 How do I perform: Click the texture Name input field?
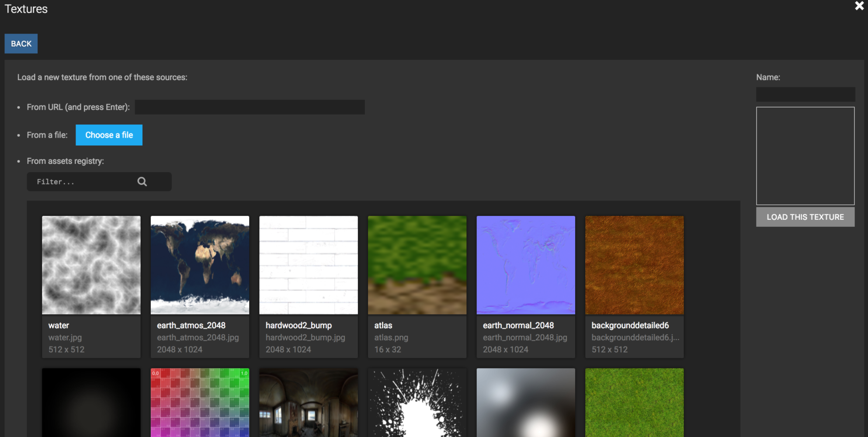(805, 94)
